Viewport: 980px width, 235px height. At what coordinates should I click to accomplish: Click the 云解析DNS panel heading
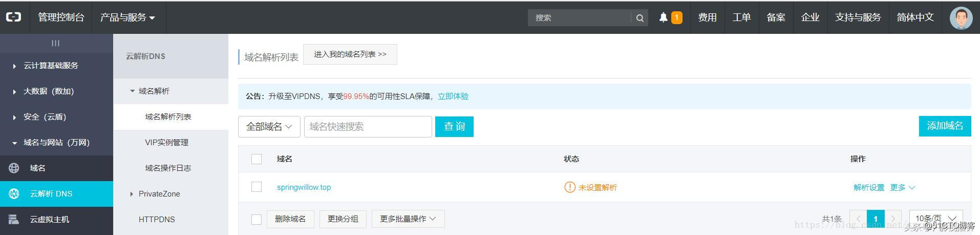click(x=146, y=56)
